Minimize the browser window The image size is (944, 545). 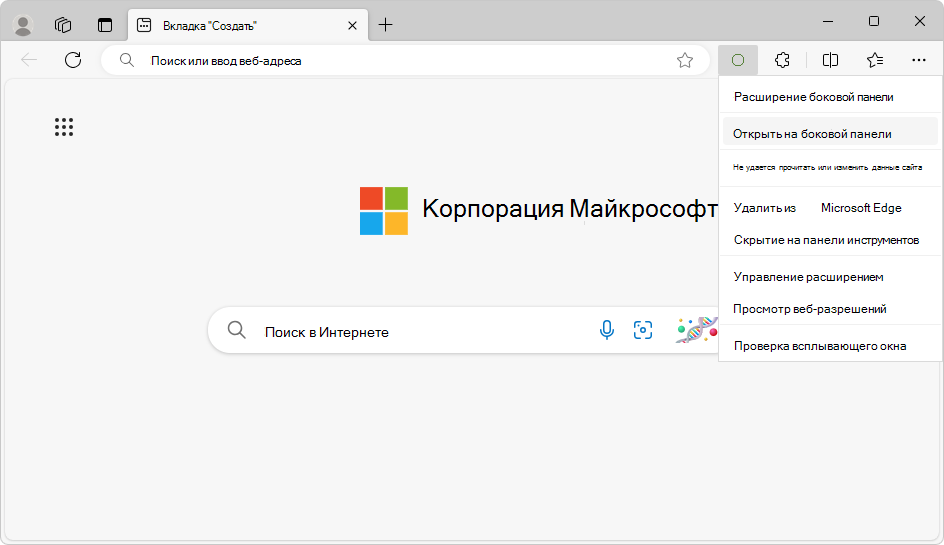coord(828,22)
